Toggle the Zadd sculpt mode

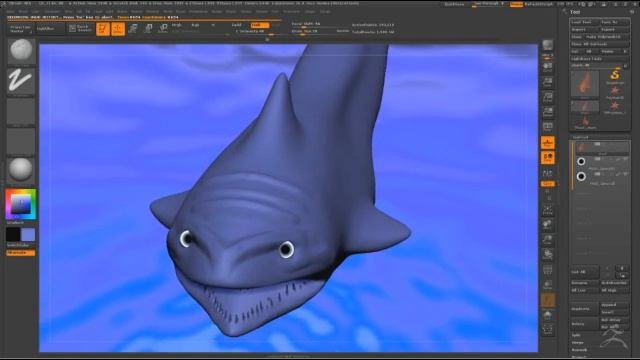click(x=237, y=25)
